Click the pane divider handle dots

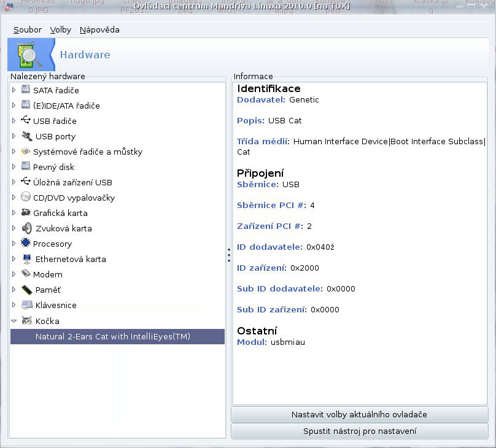click(229, 255)
